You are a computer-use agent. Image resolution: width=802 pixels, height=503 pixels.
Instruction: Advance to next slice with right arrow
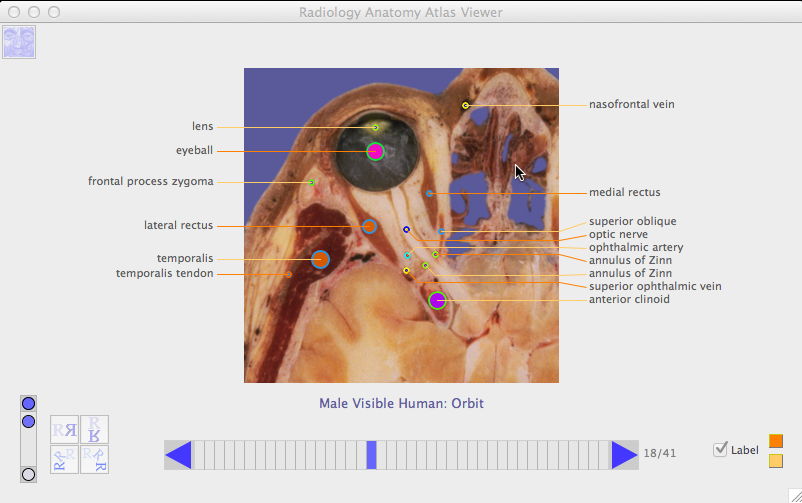(624, 455)
